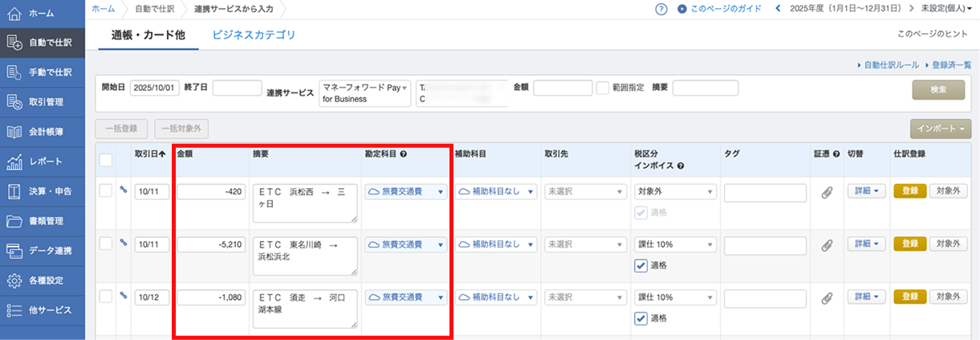Expand the 連携サービス dropdown
980x340 pixels.
point(365,93)
